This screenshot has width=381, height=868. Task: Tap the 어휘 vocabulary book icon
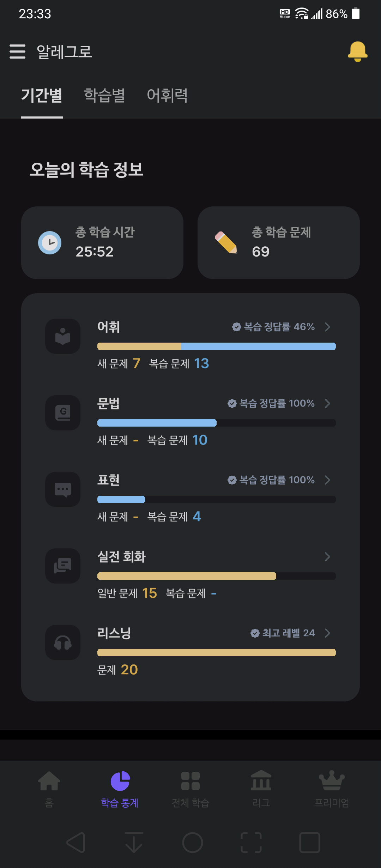click(x=63, y=336)
